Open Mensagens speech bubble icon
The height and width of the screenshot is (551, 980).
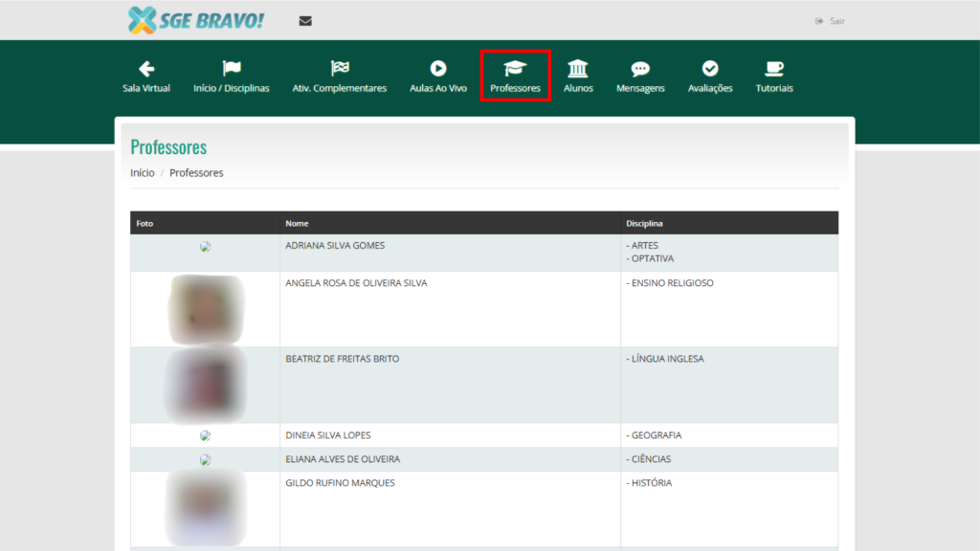point(640,69)
